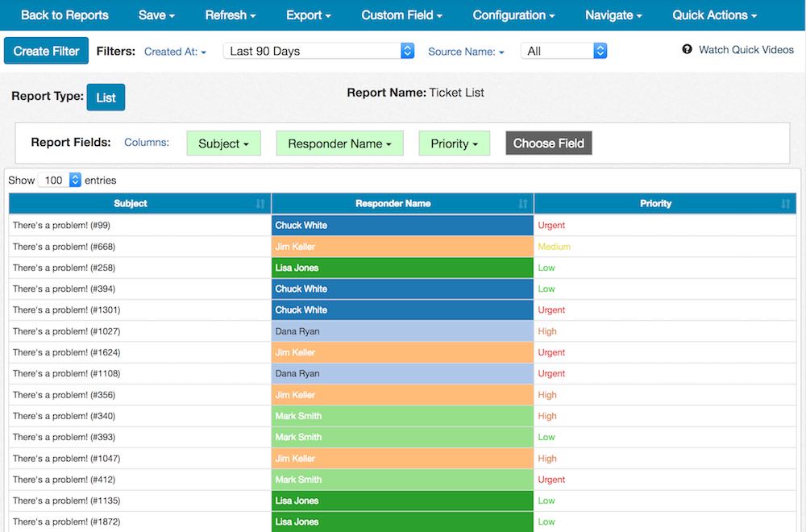806x532 pixels.
Task: Open the Custom Field menu
Action: coord(401,15)
